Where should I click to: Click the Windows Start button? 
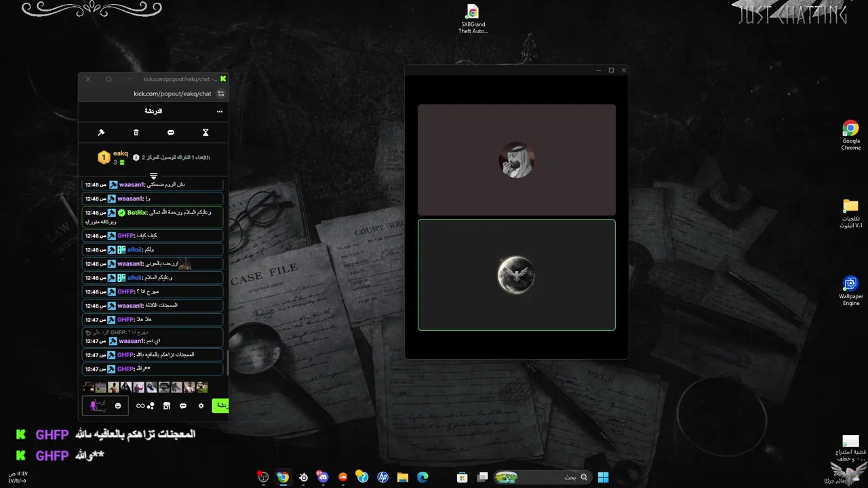603,477
